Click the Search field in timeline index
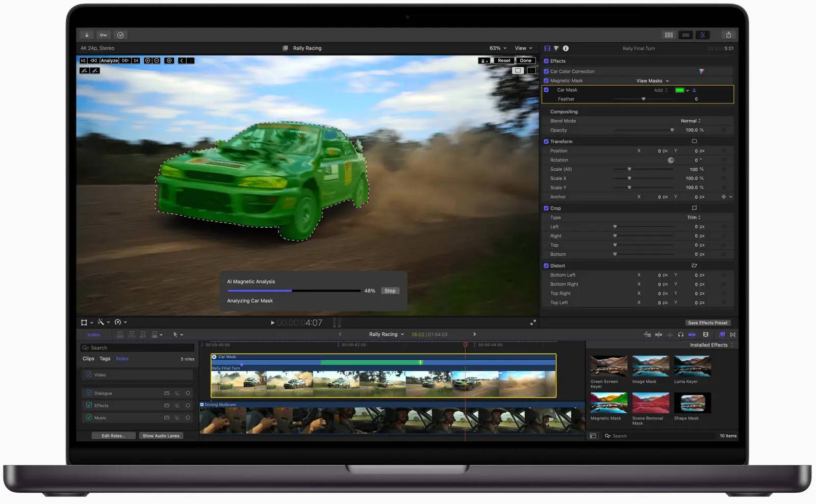The image size is (816, 504). click(137, 348)
